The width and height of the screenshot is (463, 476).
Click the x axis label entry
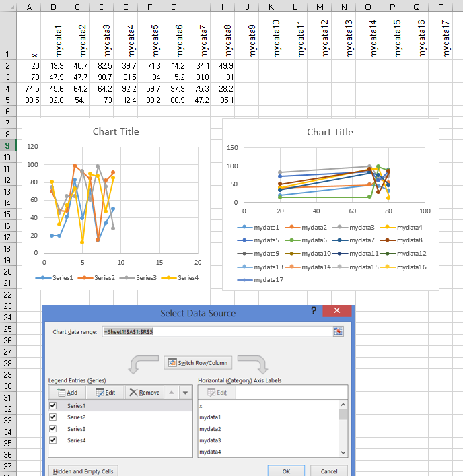tap(201, 406)
